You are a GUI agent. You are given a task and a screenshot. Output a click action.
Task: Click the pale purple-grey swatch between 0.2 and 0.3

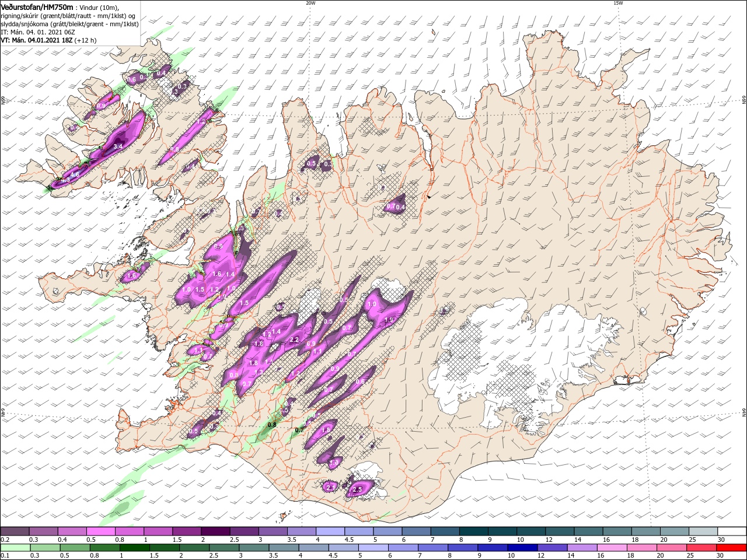(15, 531)
